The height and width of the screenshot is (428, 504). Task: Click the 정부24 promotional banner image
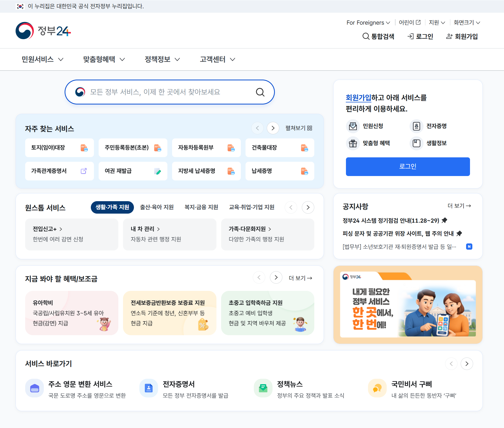pos(408,305)
